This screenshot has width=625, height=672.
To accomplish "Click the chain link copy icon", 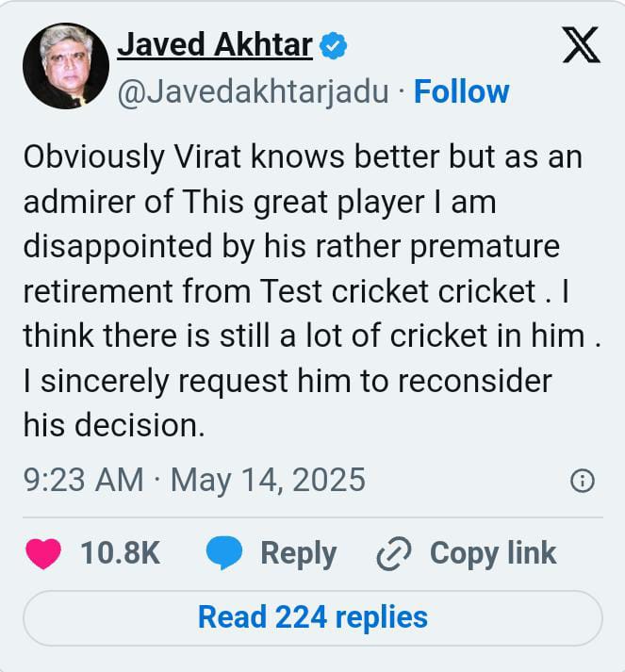I will (x=390, y=554).
